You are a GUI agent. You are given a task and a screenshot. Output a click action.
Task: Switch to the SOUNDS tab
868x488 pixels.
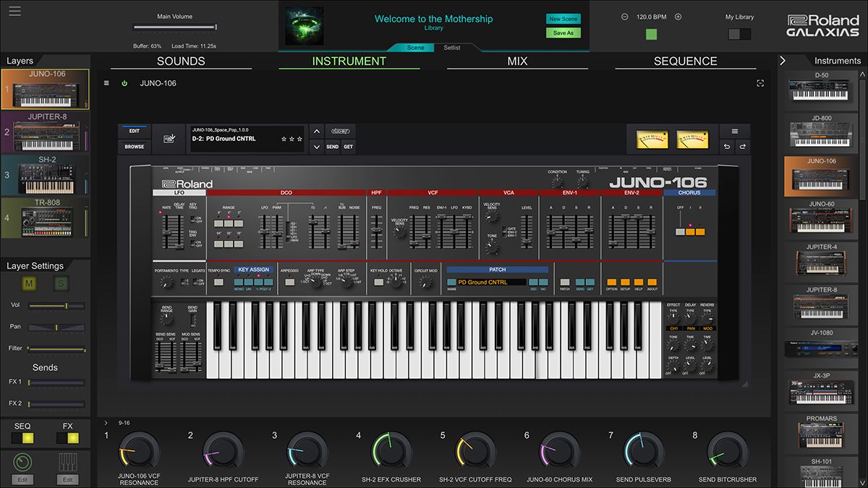tap(181, 61)
